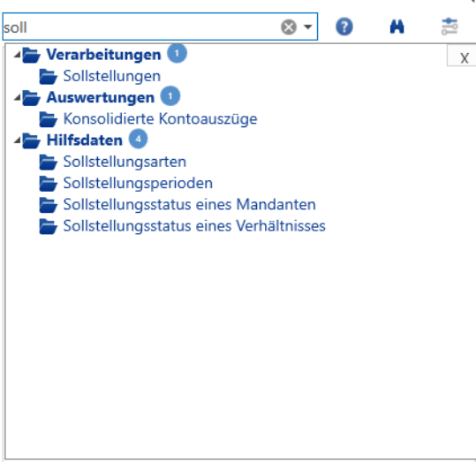The image size is (476, 462).
Task: Click folder icon beside Sollstellungsstatus eines Verhältnisses
Action: click(x=49, y=226)
